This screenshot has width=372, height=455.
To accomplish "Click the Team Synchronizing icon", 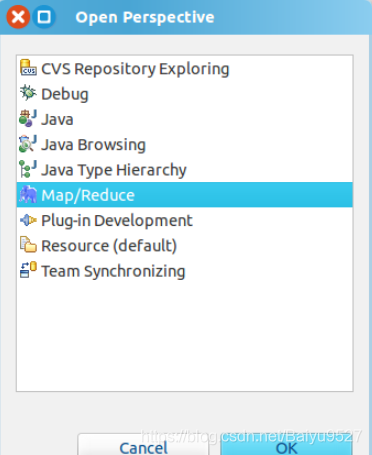I will coord(28,270).
